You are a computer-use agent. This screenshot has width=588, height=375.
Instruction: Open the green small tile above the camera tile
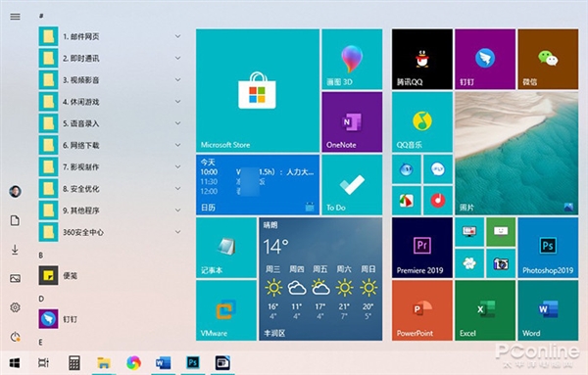click(501, 232)
